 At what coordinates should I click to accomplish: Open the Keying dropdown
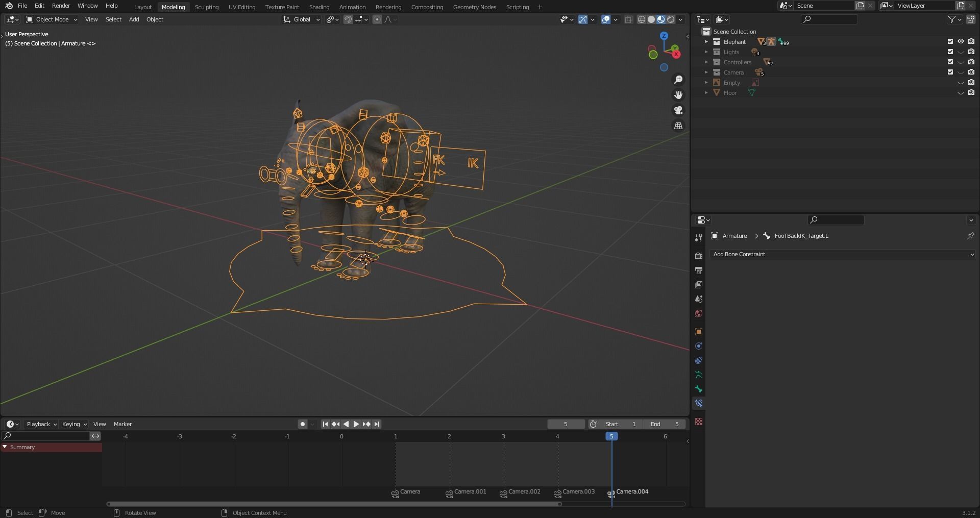[74, 424]
